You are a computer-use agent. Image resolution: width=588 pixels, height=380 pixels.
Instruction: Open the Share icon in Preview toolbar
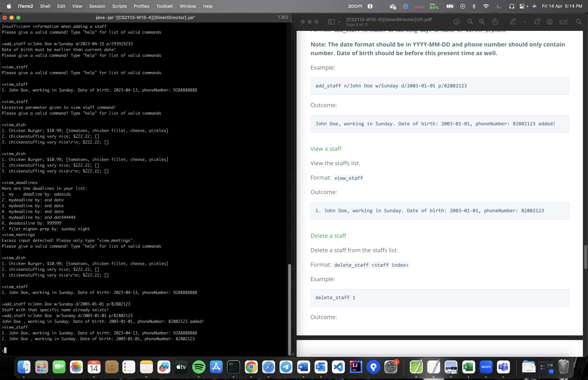point(495,22)
